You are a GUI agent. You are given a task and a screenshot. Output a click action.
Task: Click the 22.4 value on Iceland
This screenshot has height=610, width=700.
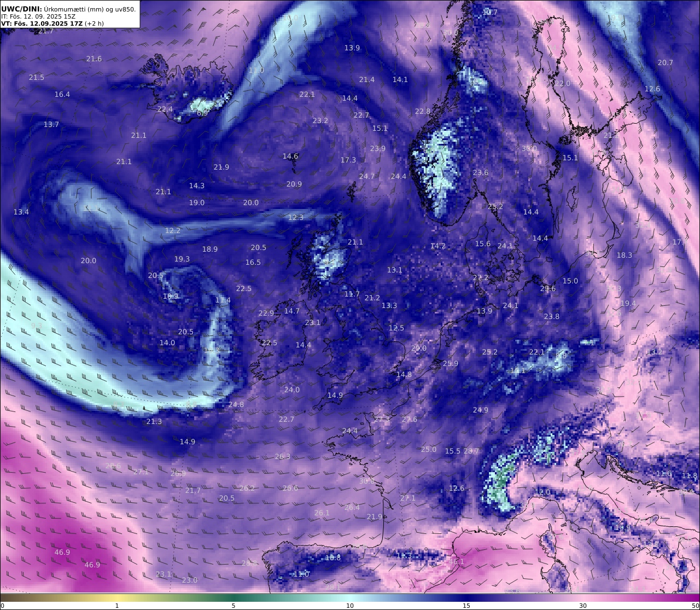165,109
